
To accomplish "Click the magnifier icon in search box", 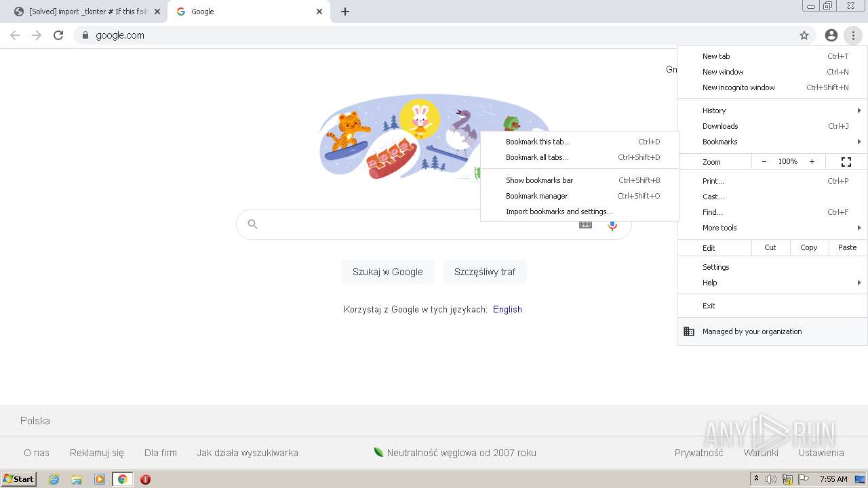I will 253,224.
